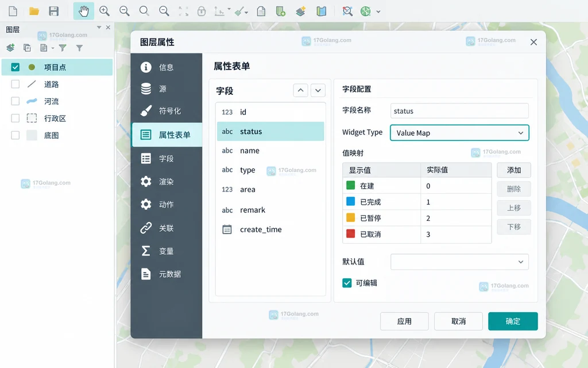Image resolution: width=588 pixels, height=368 pixels.
Task: Click red swatch for 已取消
Action: [x=351, y=234]
